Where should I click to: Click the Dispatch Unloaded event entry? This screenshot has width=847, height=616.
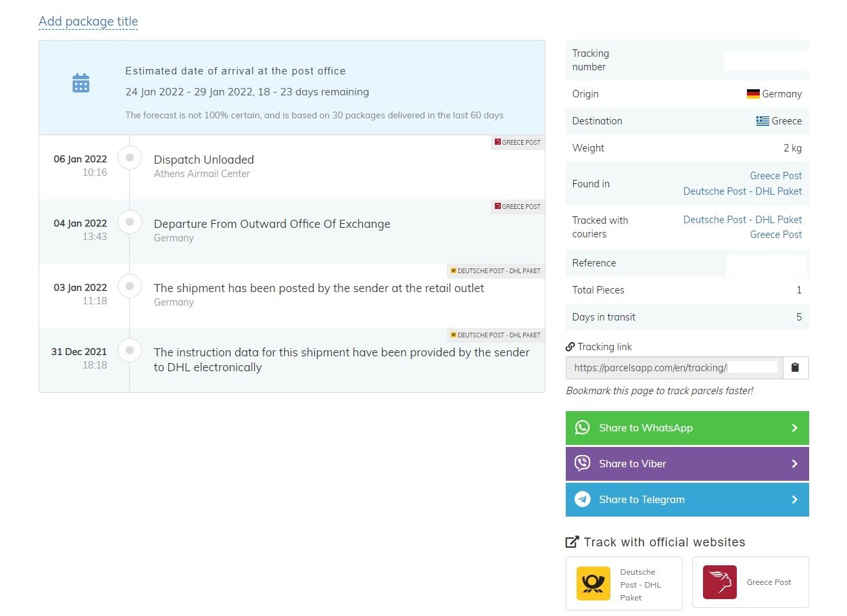coord(204,160)
